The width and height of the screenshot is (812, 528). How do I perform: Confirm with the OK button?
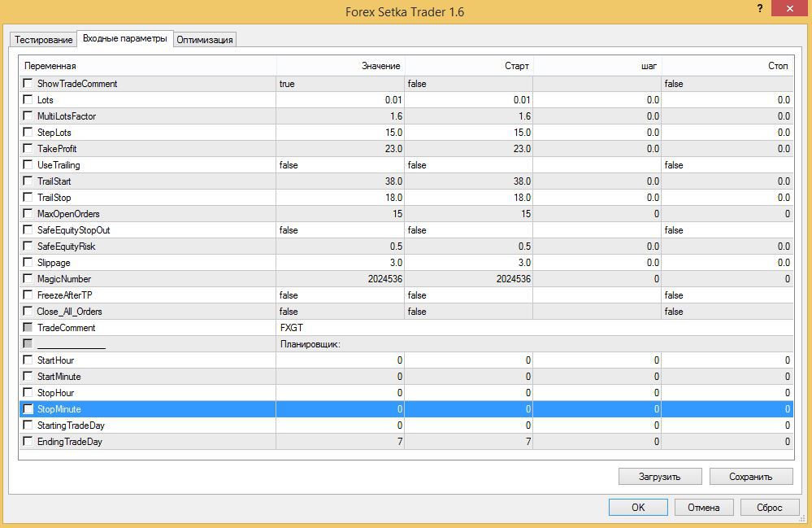point(638,508)
